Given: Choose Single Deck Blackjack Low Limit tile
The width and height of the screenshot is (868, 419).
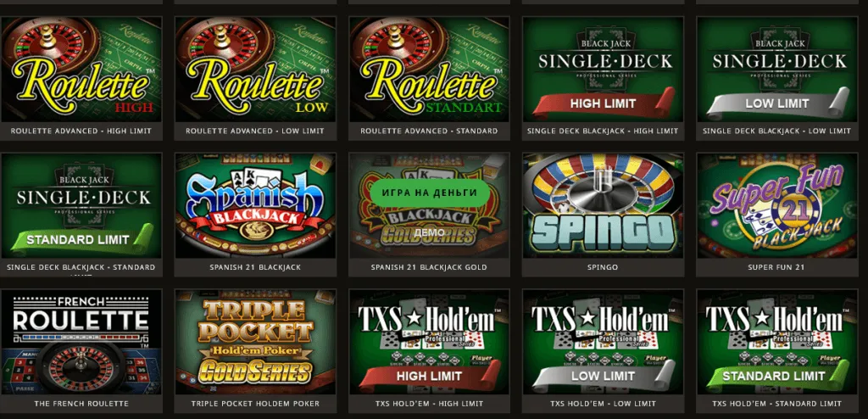Looking at the screenshot, I should click(x=776, y=70).
